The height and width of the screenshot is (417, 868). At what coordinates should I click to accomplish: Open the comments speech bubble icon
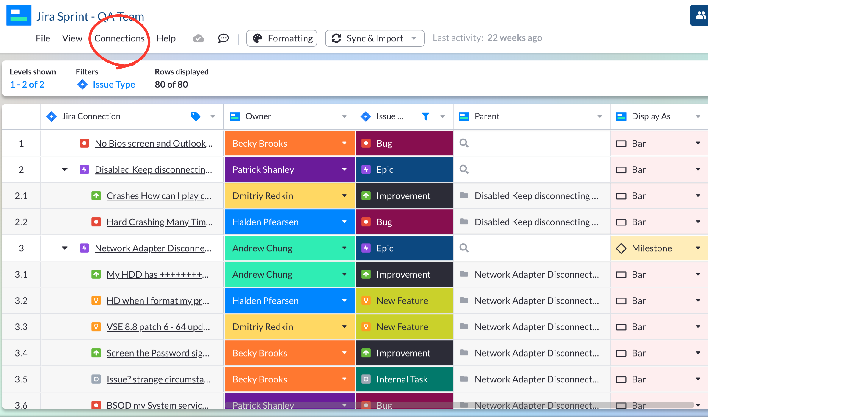[224, 38]
